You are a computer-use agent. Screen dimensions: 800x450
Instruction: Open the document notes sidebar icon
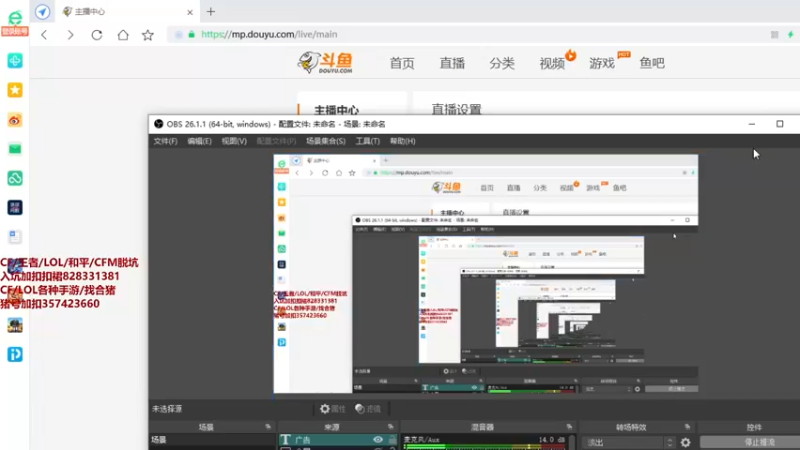(x=15, y=237)
